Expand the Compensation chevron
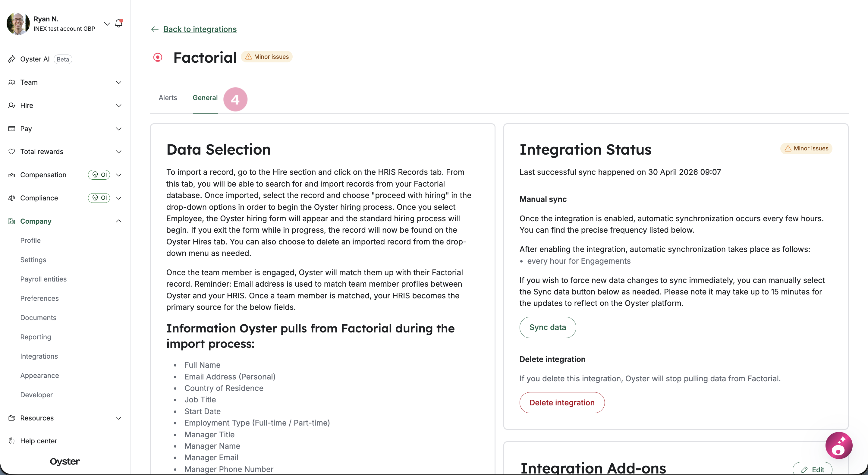The height and width of the screenshot is (475, 868). (x=119, y=175)
